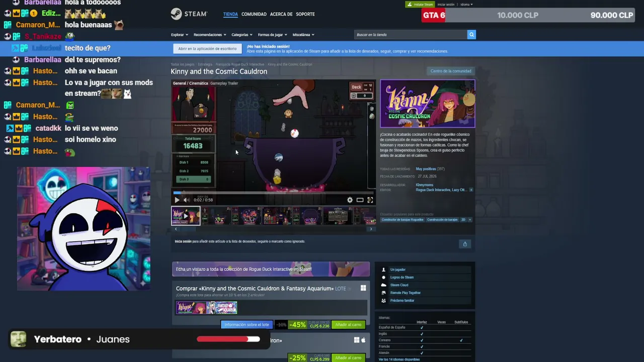Viewport: 644px width, 362px height.
Task: Click the share icon button below the media strip
Action: [x=465, y=244]
